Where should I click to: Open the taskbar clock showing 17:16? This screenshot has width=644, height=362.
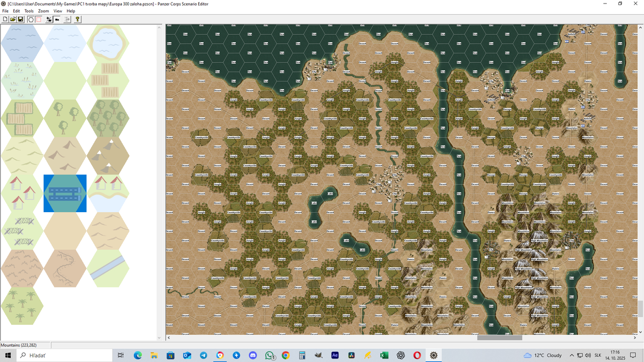point(615,355)
